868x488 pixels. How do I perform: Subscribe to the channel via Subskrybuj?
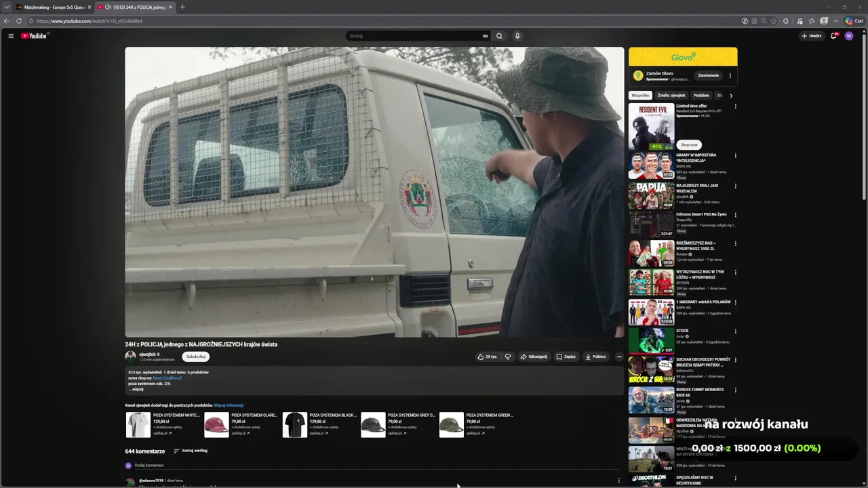tap(195, 357)
